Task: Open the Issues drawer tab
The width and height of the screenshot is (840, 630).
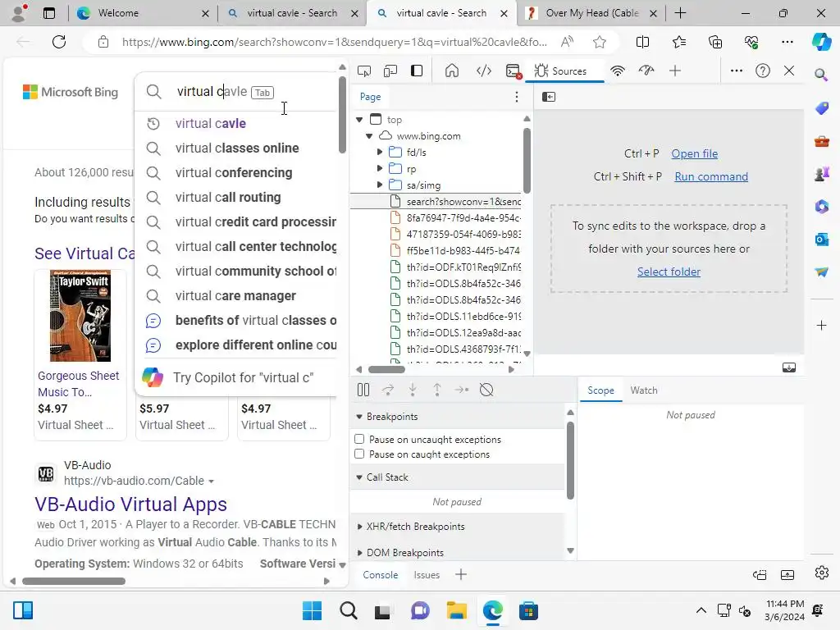Action: [x=427, y=575]
